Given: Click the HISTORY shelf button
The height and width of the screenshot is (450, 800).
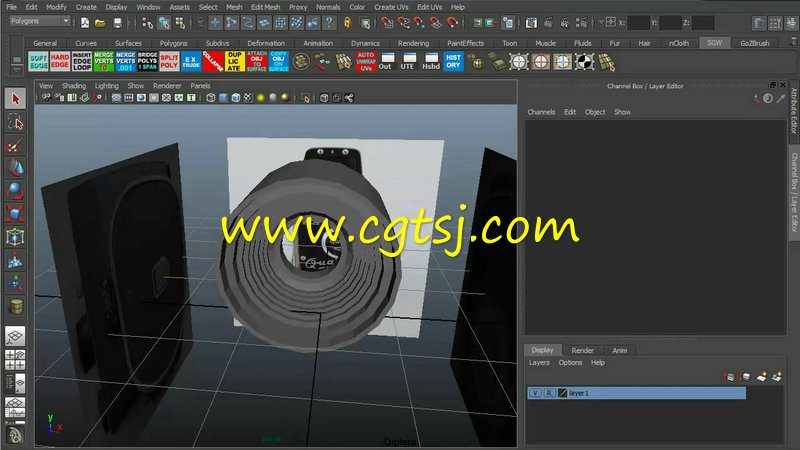Looking at the screenshot, I should (453, 61).
